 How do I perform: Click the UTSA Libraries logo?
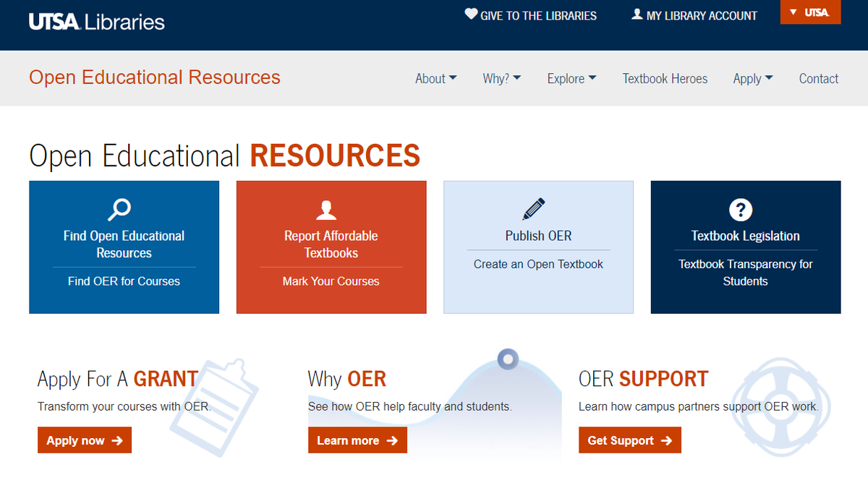[97, 22]
